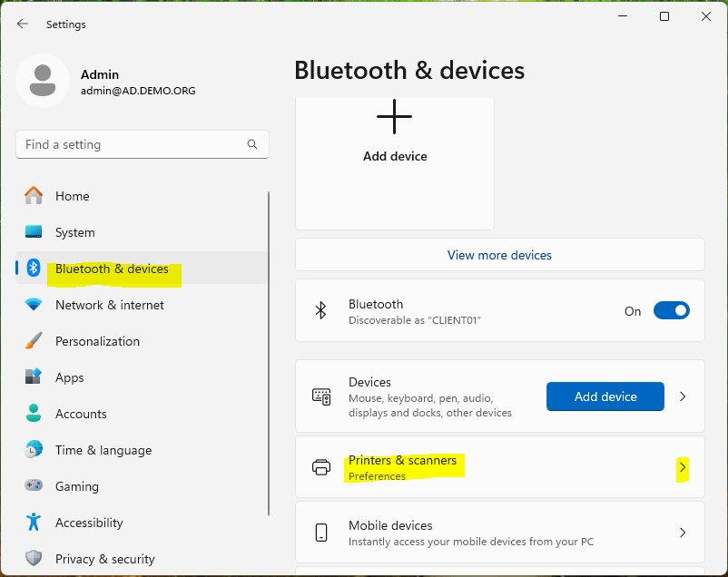Turn off the Bluetooth toggle
The width and height of the screenshot is (728, 577).
[x=672, y=310]
